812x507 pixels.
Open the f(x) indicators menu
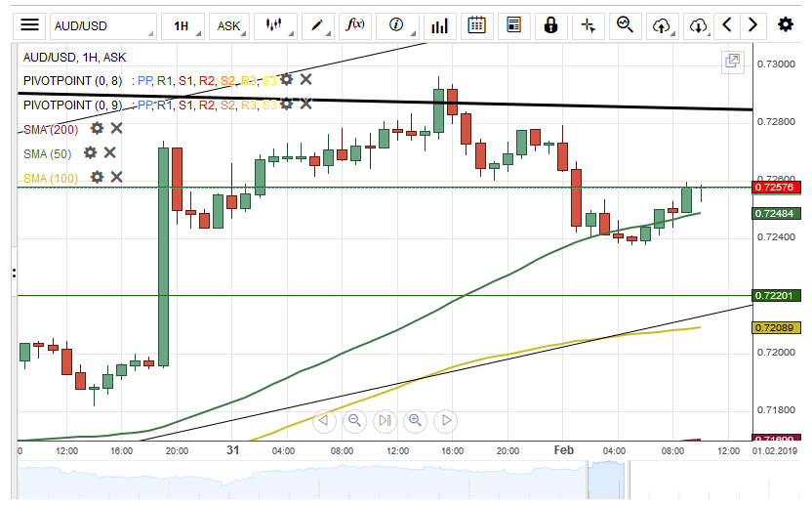pyautogui.click(x=355, y=24)
